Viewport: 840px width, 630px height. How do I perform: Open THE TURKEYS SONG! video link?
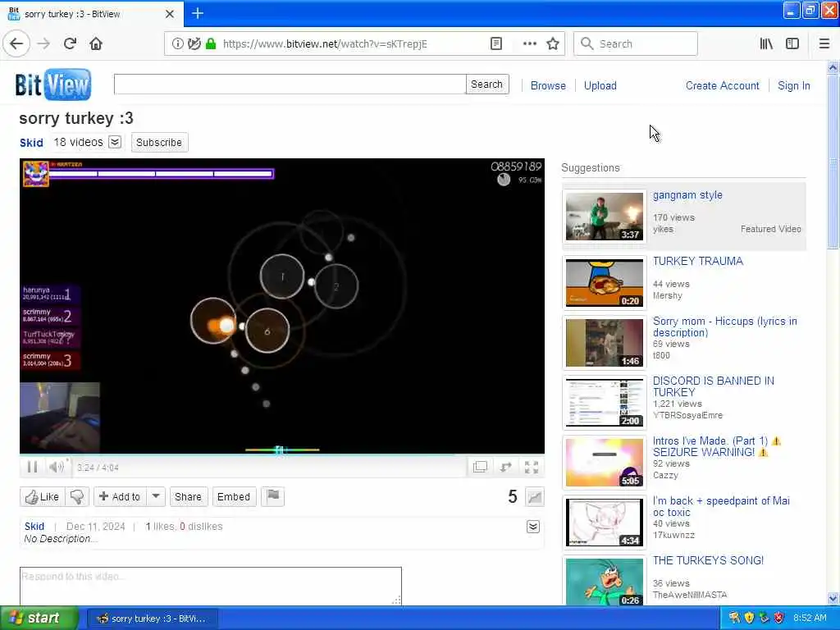(708, 560)
